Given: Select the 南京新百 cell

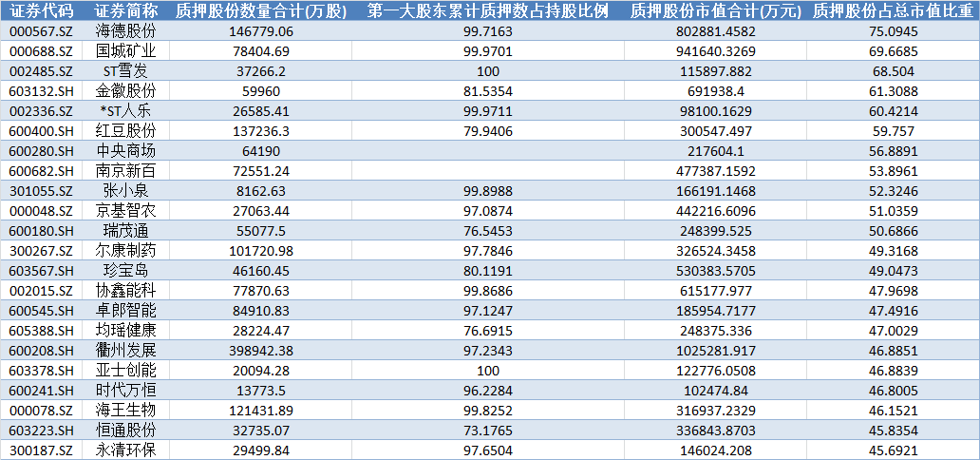Looking at the screenshot, I should pyautogui.click(x=125, y=171).
